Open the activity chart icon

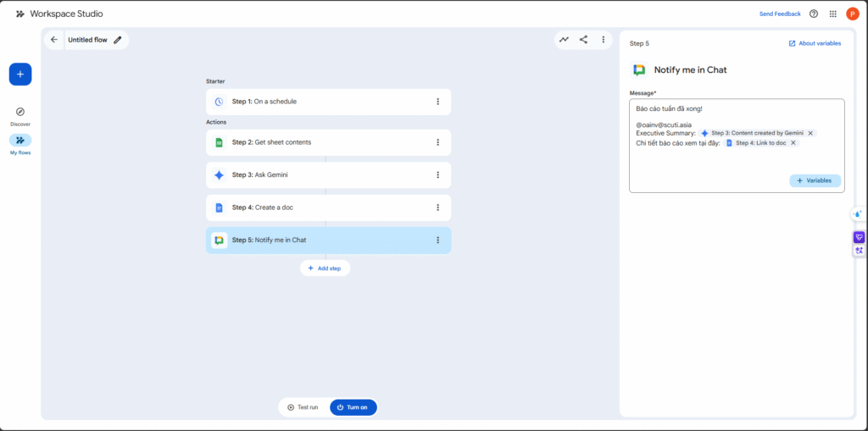tap(564, 40)
